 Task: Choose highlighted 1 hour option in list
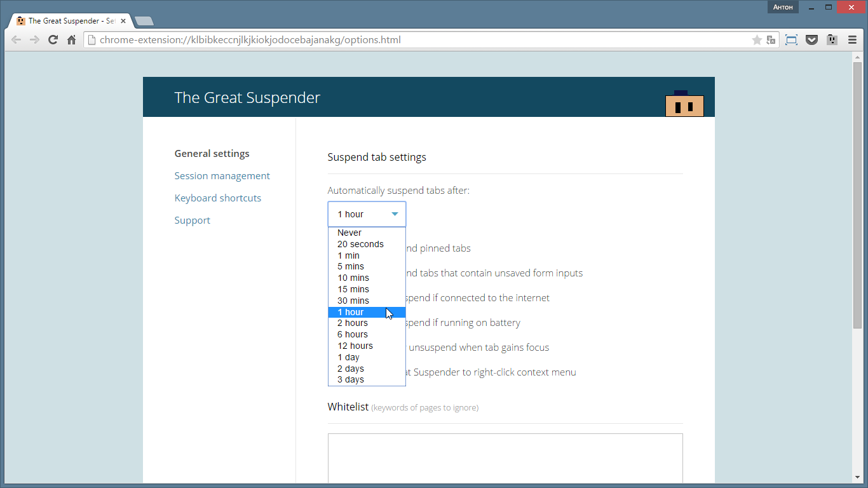click(367, 312)
